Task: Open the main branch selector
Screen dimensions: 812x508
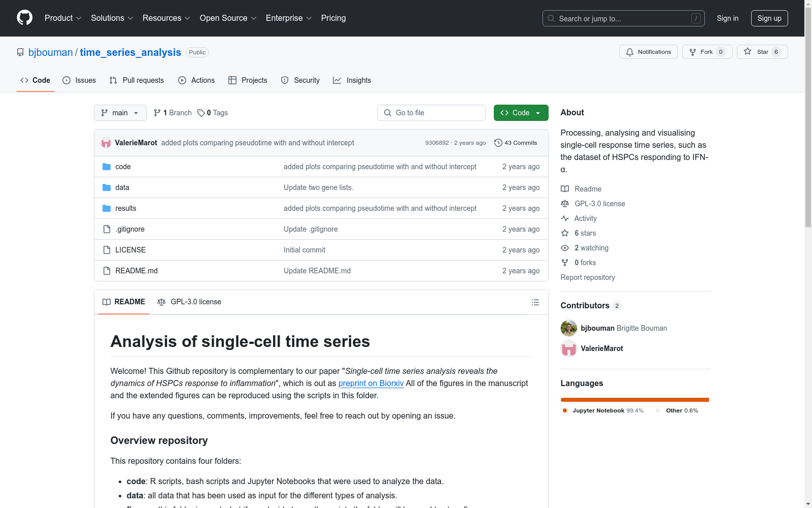Action: coord(120,113)
